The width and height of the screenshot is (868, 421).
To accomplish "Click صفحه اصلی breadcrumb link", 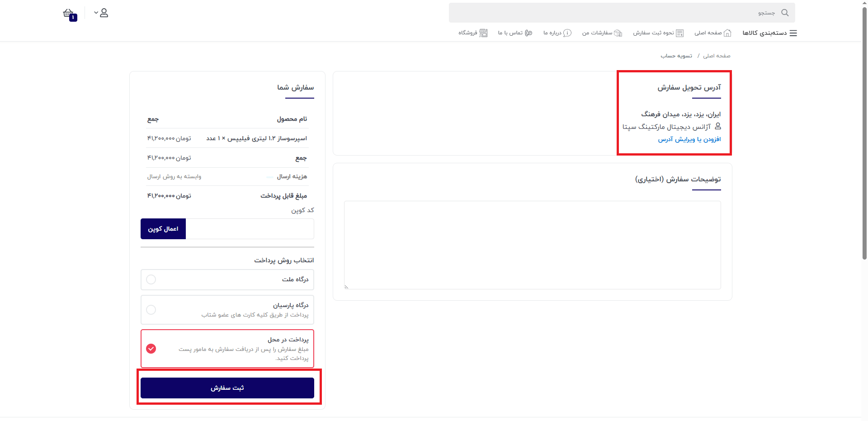I will tap(717, 56).
